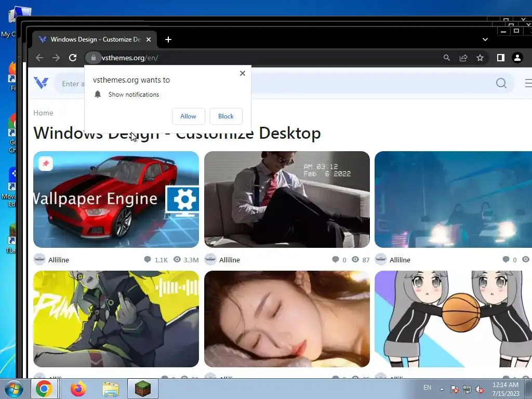Click the 87 views eye icon
This screenshot has height=399, width=532.
pos(355,260)
